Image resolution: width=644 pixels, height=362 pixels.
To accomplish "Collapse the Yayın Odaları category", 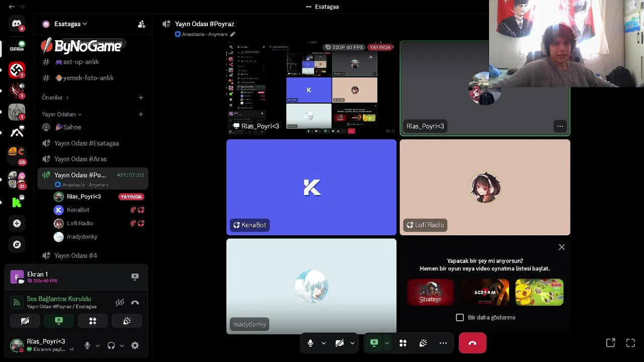I will [x=61, y=114].
